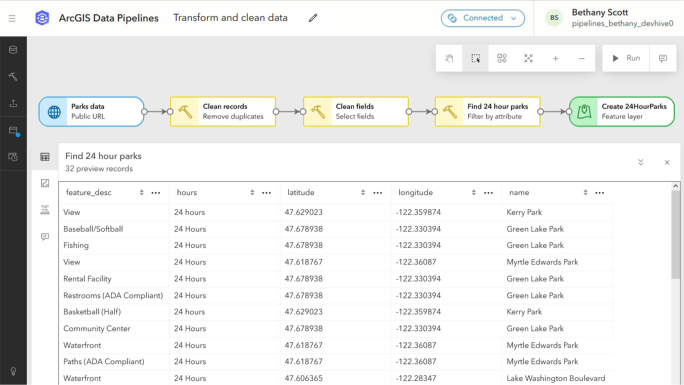Zoom in with the plus button
The width and height of the screenshot is (684, 385).
click(x=555, y=58)
